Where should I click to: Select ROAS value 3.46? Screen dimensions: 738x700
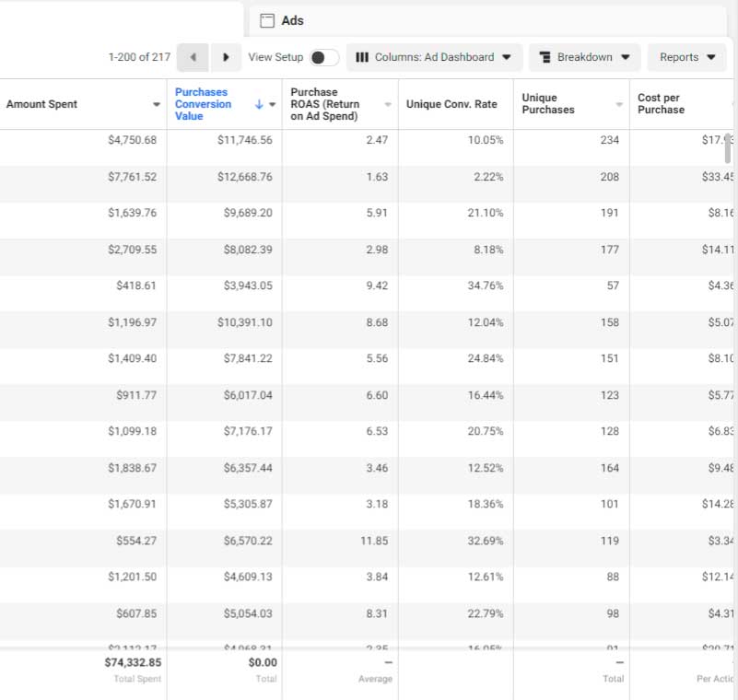pyautogui.click(x=377, y=468)
